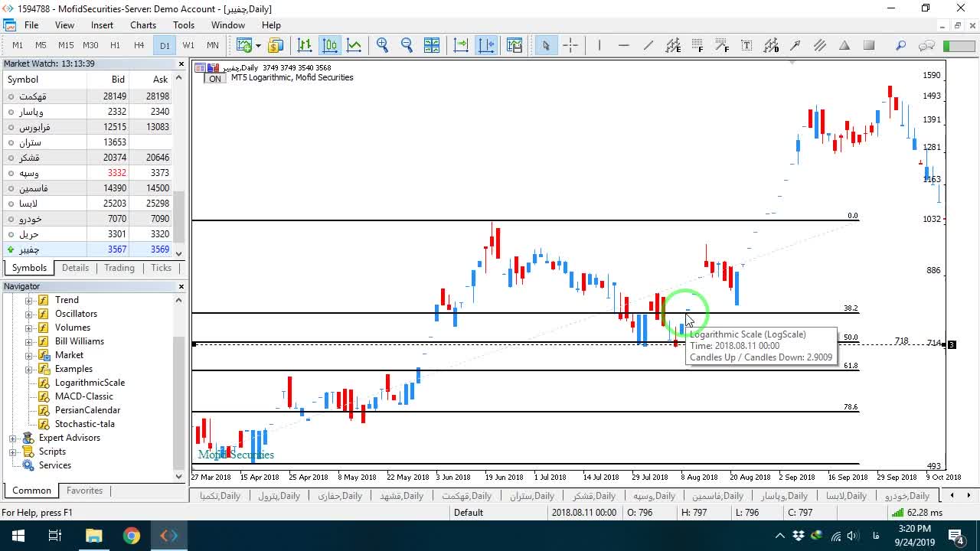Expand the Oscillators folder
The image size is (980, 551).
[29, 314]
